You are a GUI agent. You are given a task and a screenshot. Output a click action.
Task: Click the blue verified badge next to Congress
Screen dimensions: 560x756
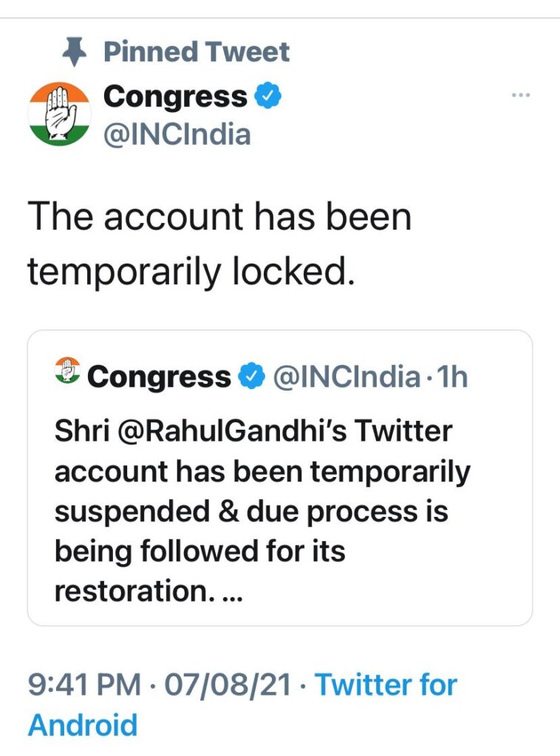tap(267, 97)
